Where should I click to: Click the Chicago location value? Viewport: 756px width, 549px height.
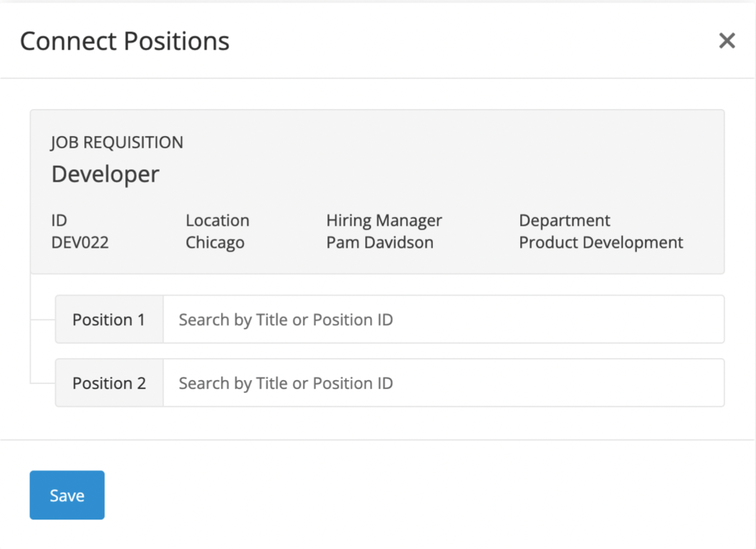click(215, 242)
